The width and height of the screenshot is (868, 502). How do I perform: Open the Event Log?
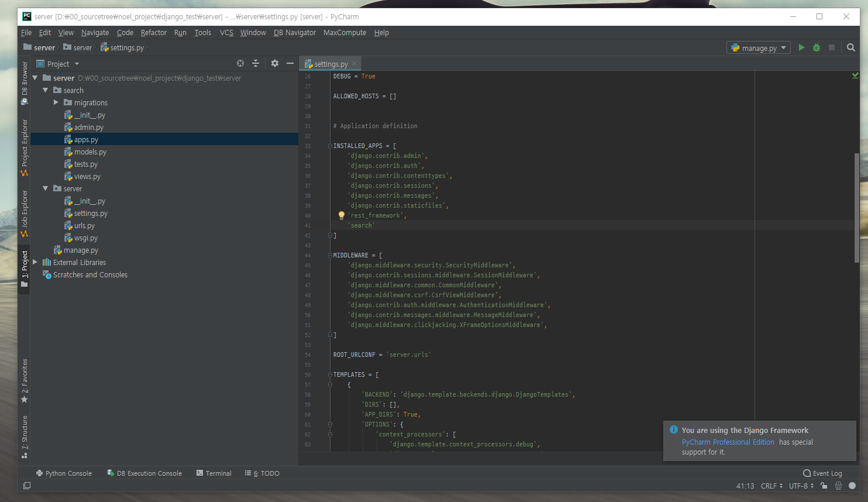(x=822, y=473)
